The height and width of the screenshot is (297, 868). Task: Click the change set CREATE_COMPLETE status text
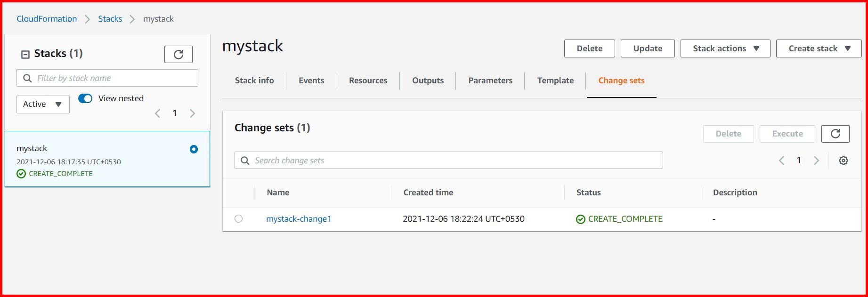click(625, 219)
